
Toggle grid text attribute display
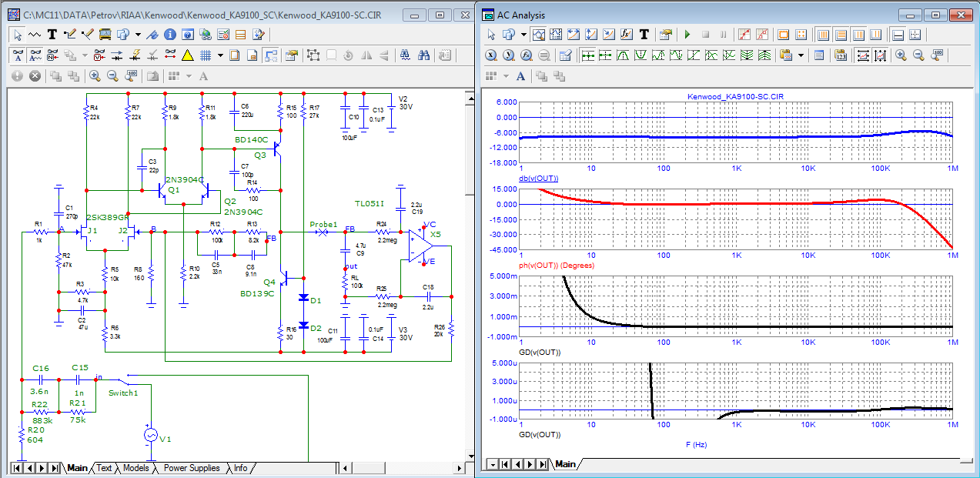tap(37, 55)
